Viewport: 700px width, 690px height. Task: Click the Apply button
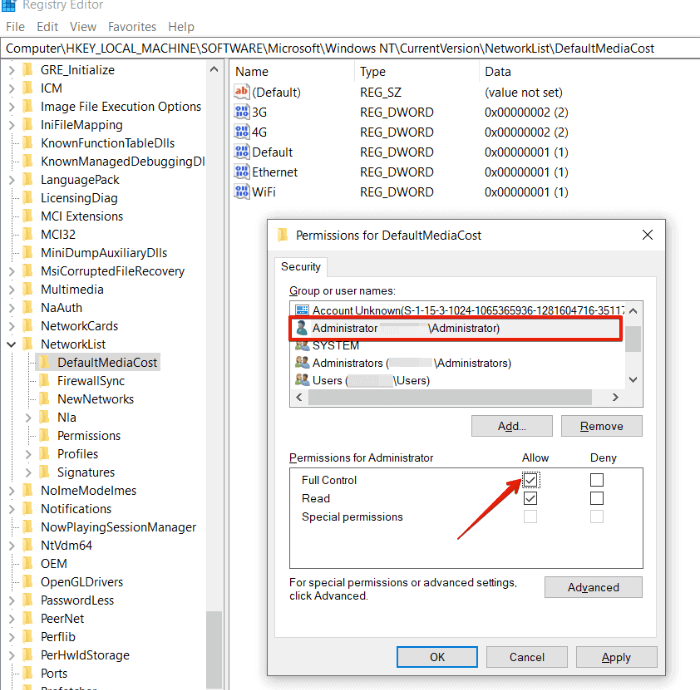pos(617,657)
